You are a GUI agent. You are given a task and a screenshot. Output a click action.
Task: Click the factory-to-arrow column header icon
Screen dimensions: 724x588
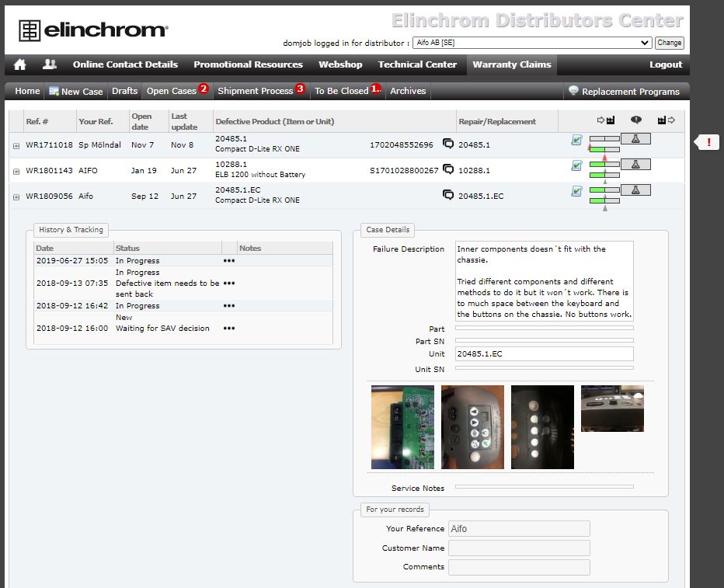[x=666, y=120]
